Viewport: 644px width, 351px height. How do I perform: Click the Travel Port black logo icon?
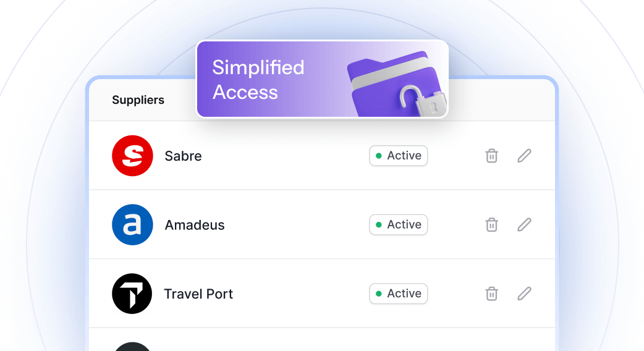pyautogui.click(x=132, y=294)
